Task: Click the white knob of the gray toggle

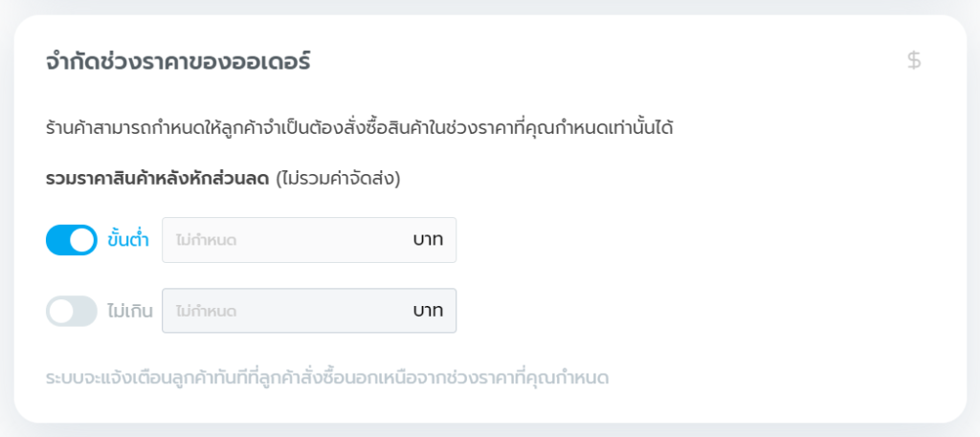Action: (x=60, y=311)
